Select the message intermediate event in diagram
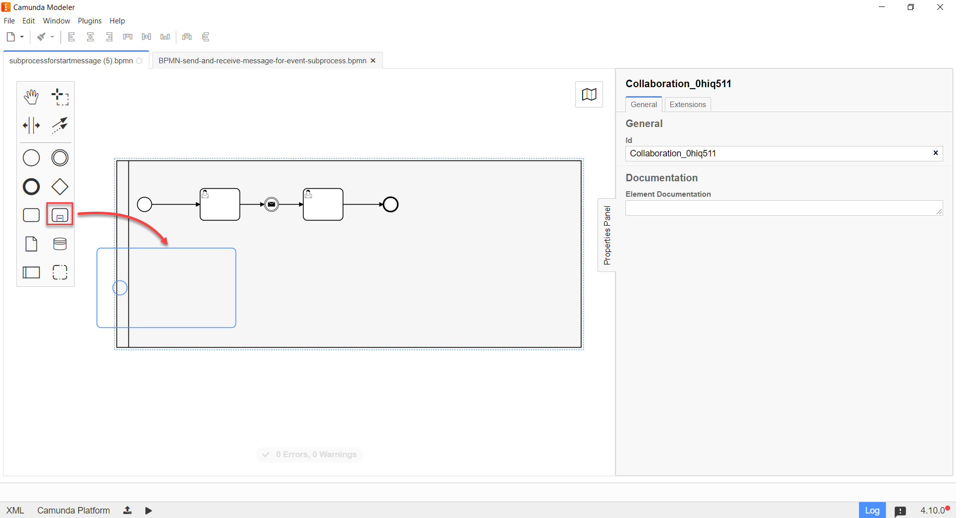 click(x=271, y=204)
